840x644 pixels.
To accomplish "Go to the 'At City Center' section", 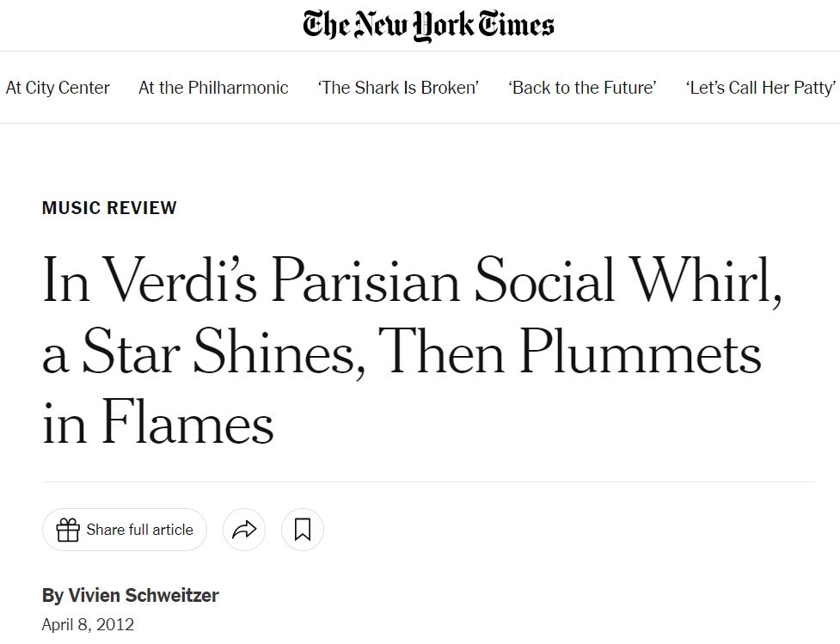I will (58, 88).
